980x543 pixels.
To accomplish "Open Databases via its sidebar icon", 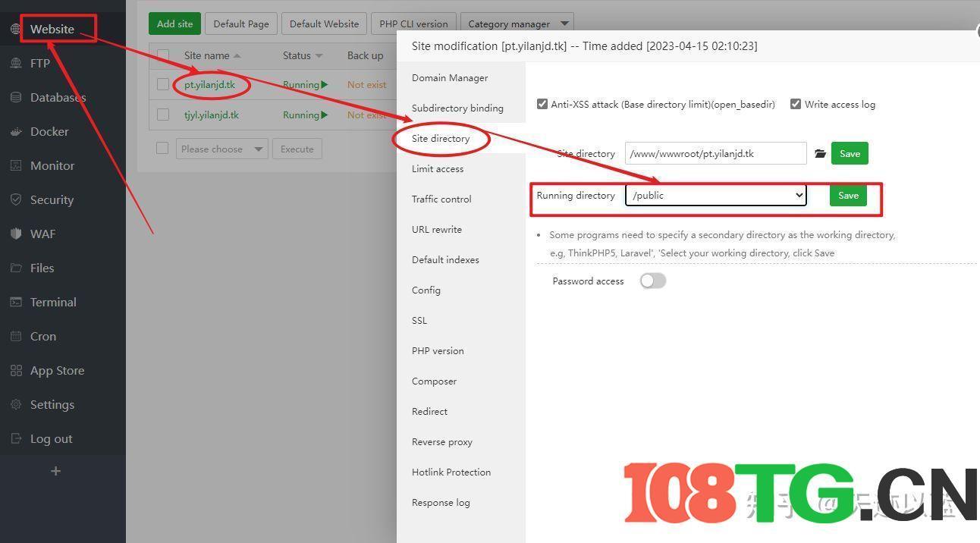I will coord(16,98).
